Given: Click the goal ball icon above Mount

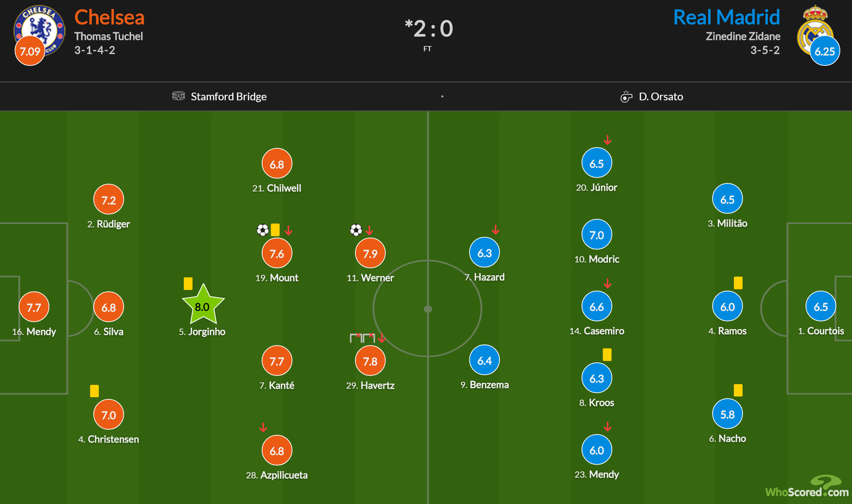Looking at the screenshot, I should [x=263, y=230].
